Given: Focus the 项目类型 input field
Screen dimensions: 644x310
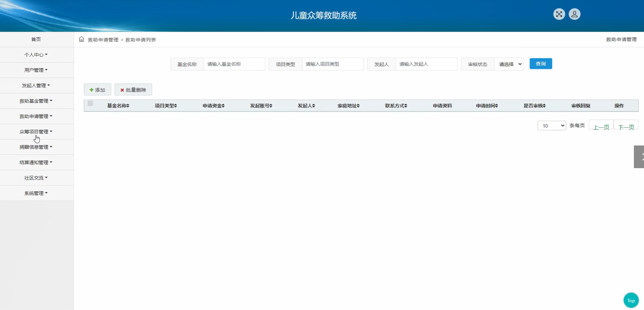Looking at the screenshot, I should point(333,64).
